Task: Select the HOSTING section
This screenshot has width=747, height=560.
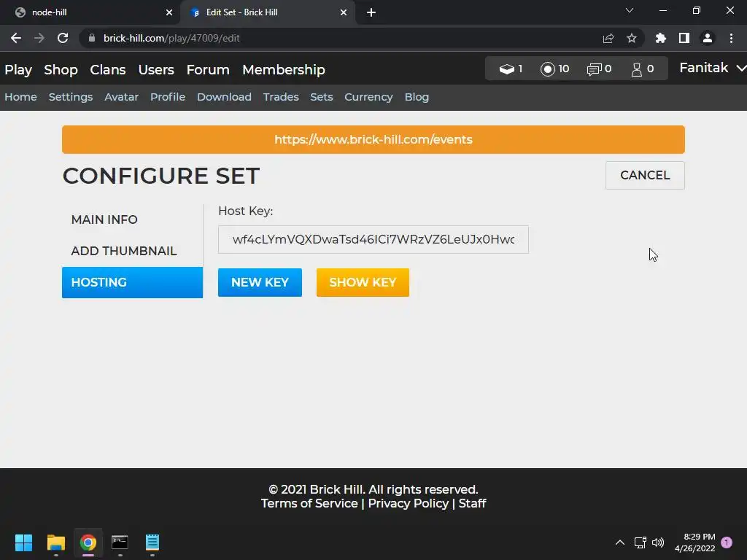Action: pos(132,282)
